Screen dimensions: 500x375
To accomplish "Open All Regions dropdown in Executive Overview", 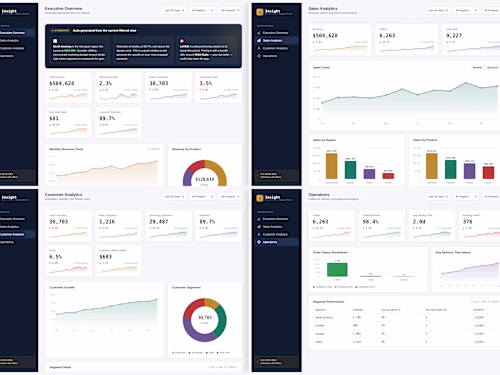I will [202, 10].
